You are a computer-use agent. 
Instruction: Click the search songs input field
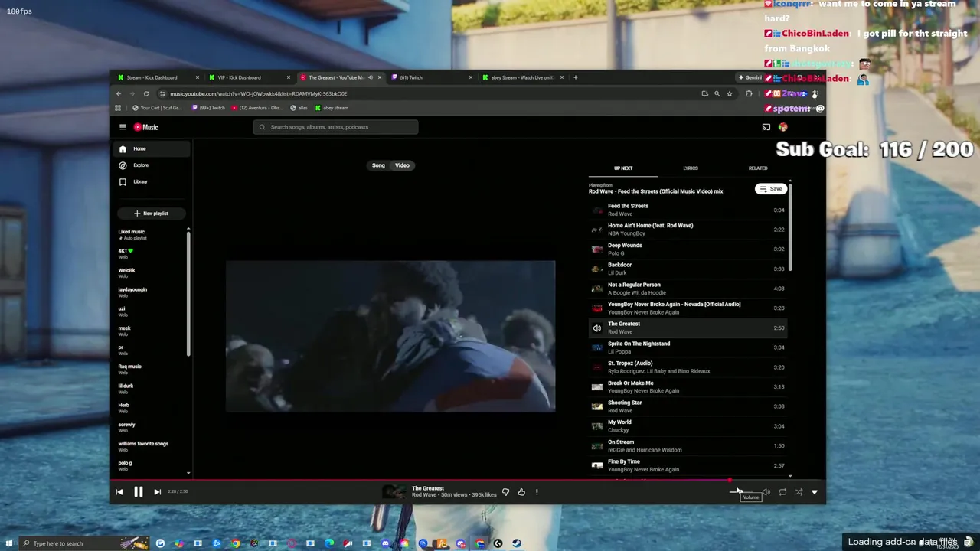pyautogui.click(x=335, y=127)
